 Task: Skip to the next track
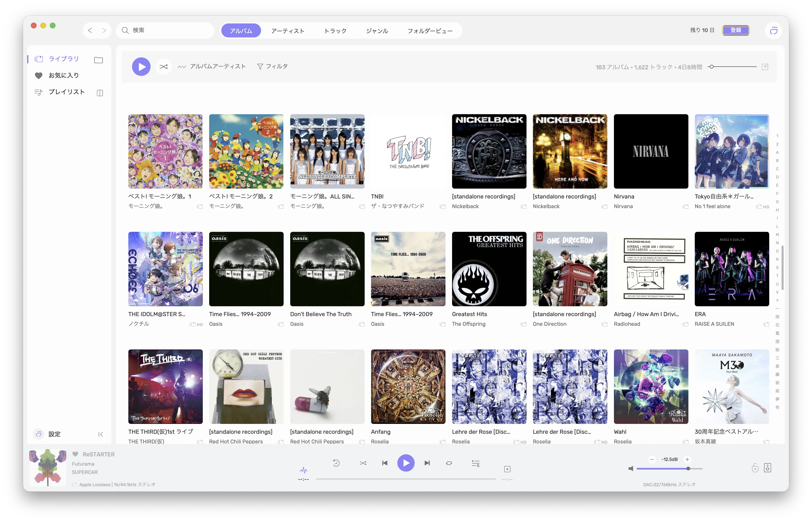[427, 463]
